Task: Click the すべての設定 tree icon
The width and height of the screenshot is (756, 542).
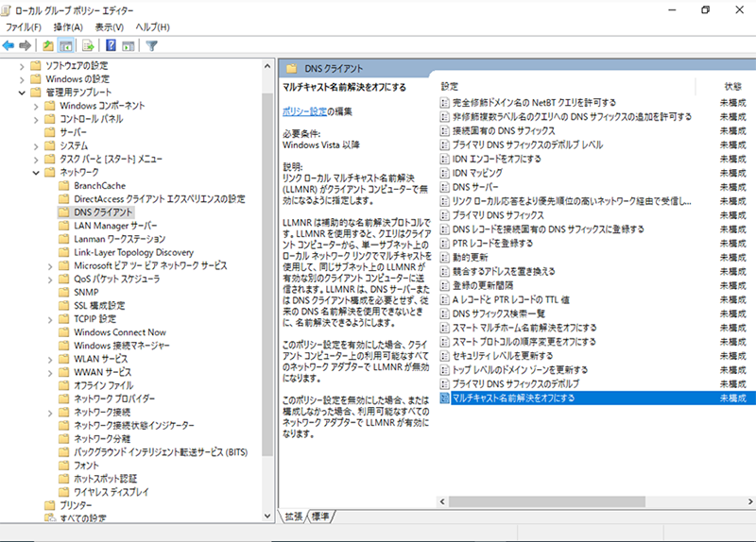Action: click(50, 518)
